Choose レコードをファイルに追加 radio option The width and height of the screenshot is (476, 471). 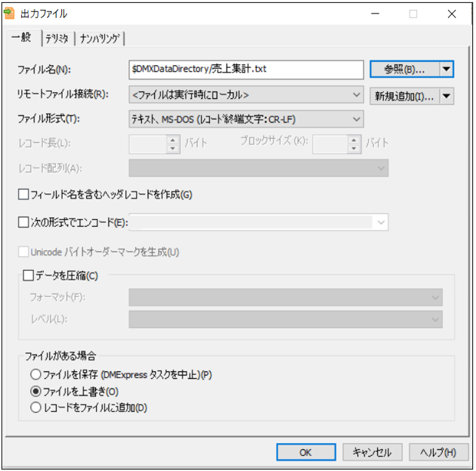pyautogui.click(x=35, y=408)
